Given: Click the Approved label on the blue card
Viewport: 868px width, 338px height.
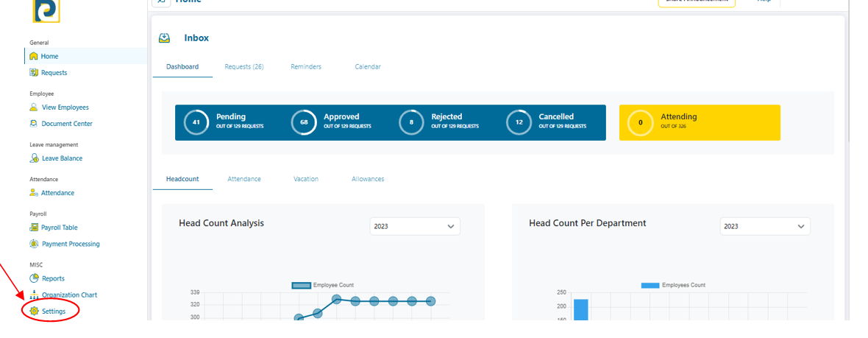Looking at the screenshot, I should tap(341, 117).
